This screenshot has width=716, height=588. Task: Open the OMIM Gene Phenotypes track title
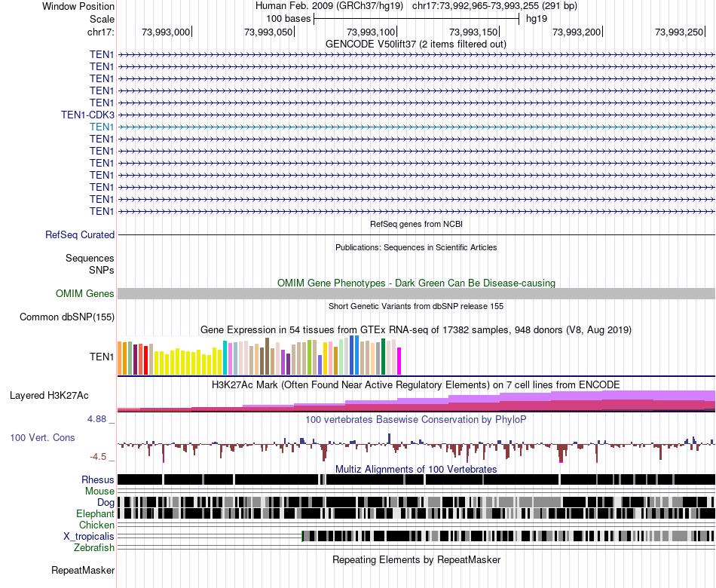(x=416, y=283)
